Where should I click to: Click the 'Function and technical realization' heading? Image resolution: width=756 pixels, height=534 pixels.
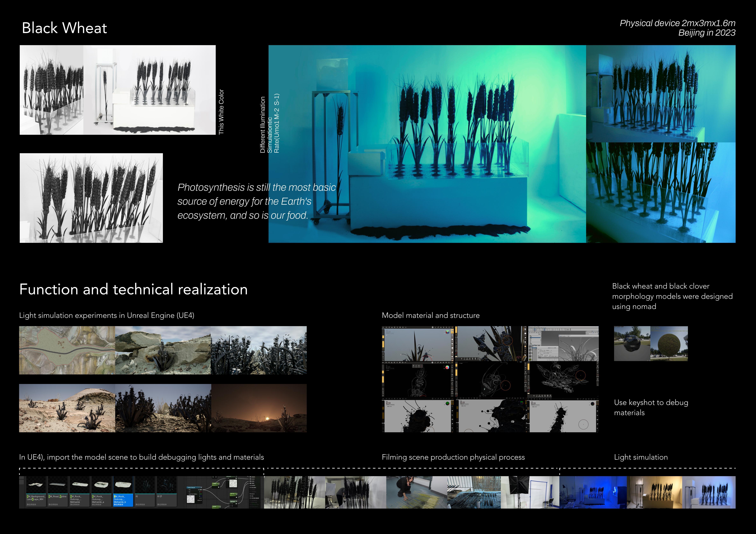[x=133, y=290]
